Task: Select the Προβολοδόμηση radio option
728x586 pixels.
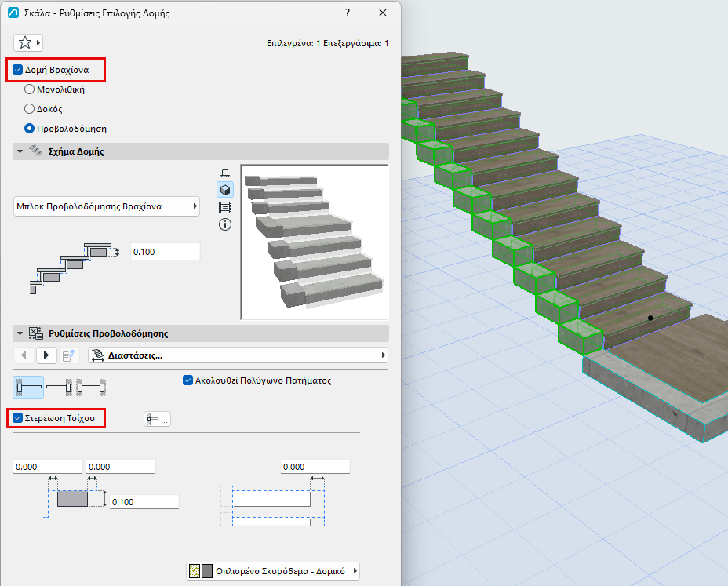Action: pyautogui.click(x=29, y=128)
